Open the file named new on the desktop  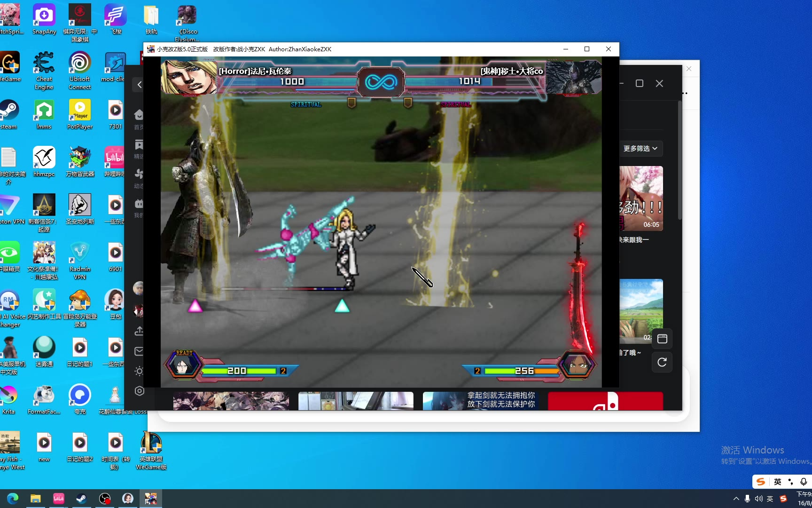tap(44, 447)
